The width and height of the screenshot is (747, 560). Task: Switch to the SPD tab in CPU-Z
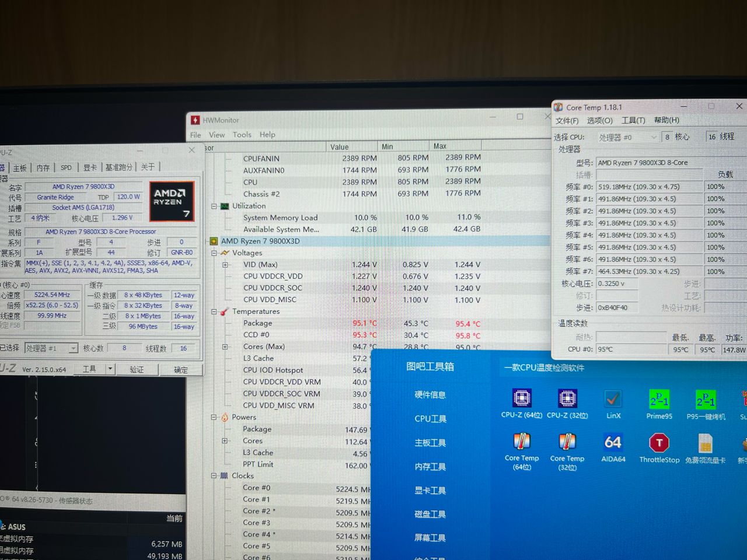(65, 167)
